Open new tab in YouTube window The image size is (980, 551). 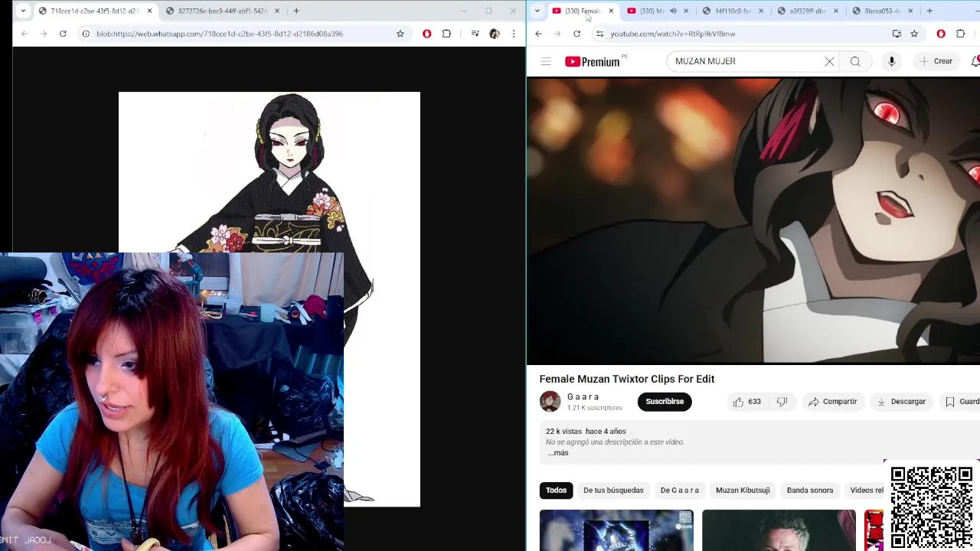929,11
